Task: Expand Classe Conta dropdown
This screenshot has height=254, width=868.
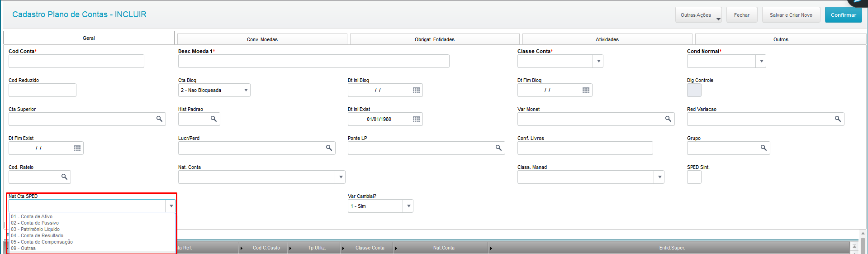Action: click(x=598, y=61)
